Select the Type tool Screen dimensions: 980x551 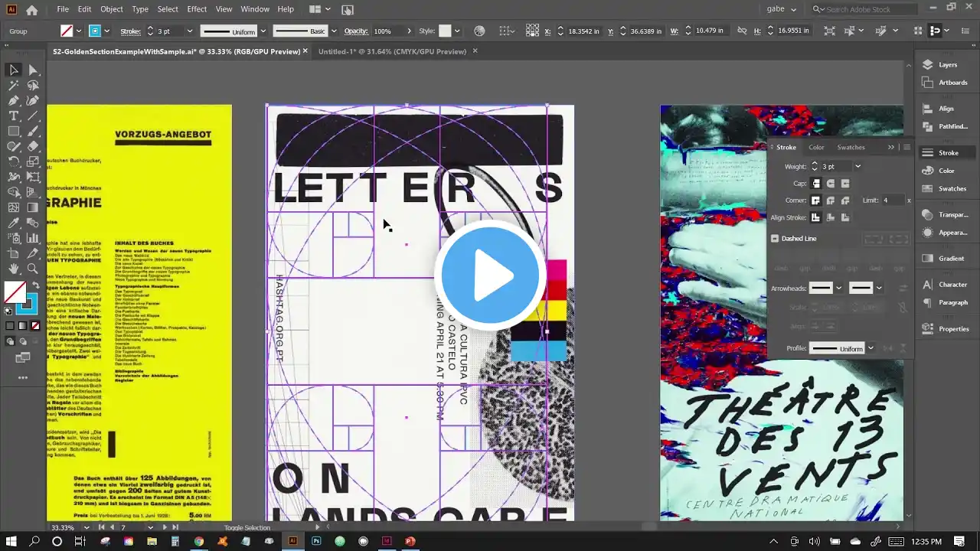(x=14, y=116)
